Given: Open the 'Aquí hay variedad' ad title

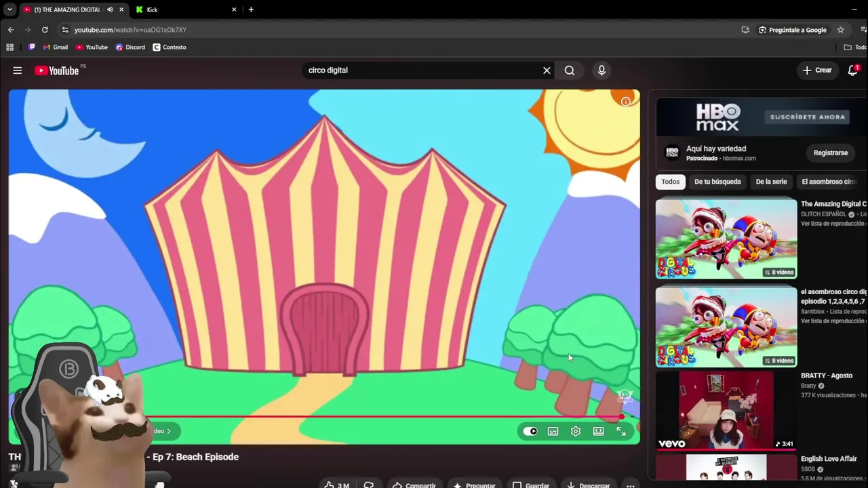Looking at the screenshot, I should tap(716, 148).
